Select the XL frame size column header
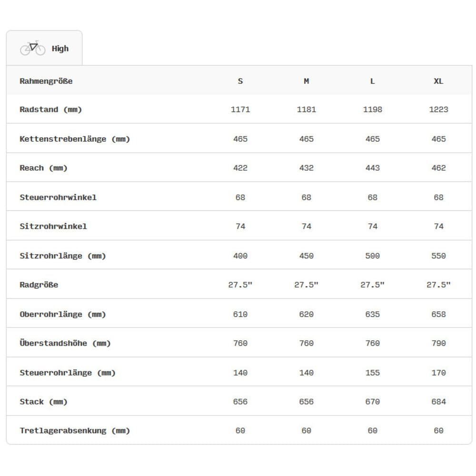Viewport: 476px width, 476px height. tap(438, 81)
